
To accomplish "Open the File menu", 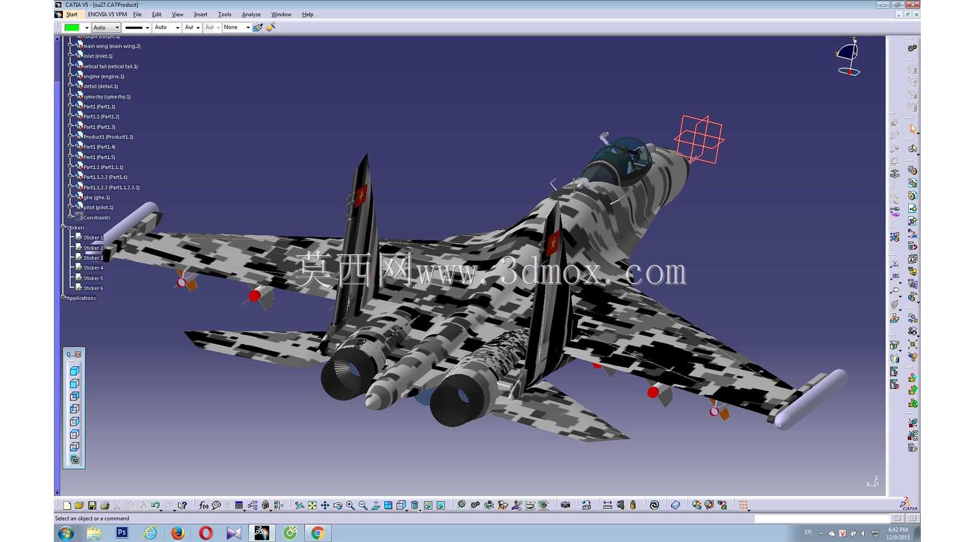I will pyautogui.click(x=137, y=14).
